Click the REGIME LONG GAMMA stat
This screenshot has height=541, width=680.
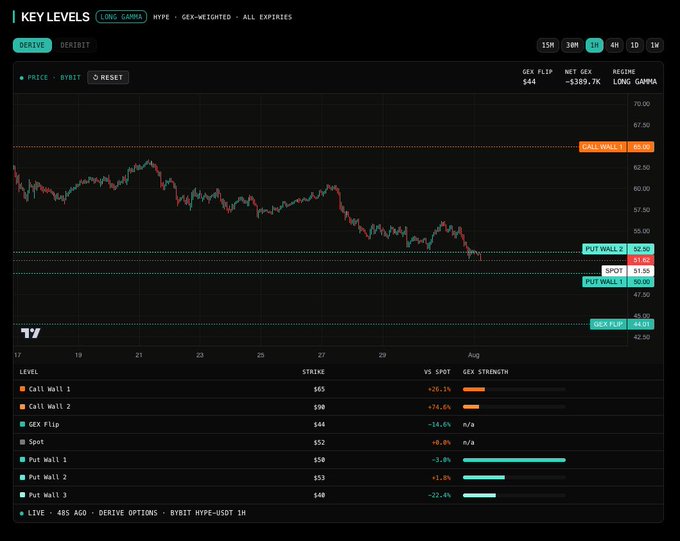coord(634,77)
